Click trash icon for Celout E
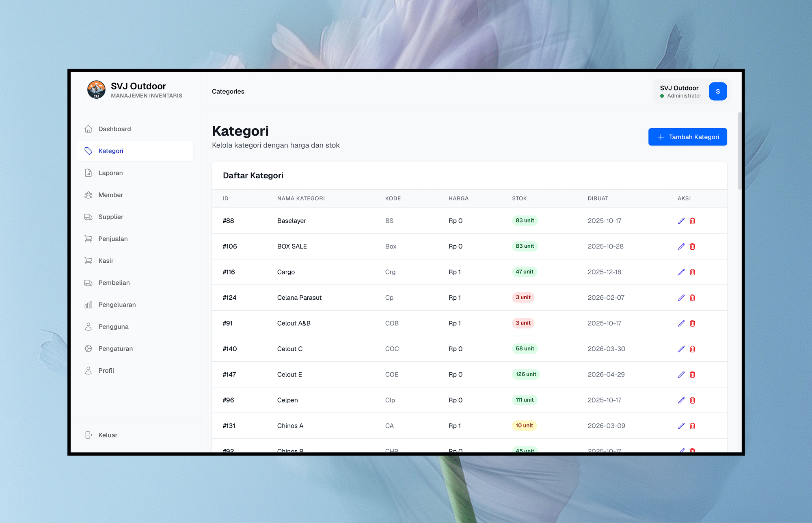 [x=692, y=374]
